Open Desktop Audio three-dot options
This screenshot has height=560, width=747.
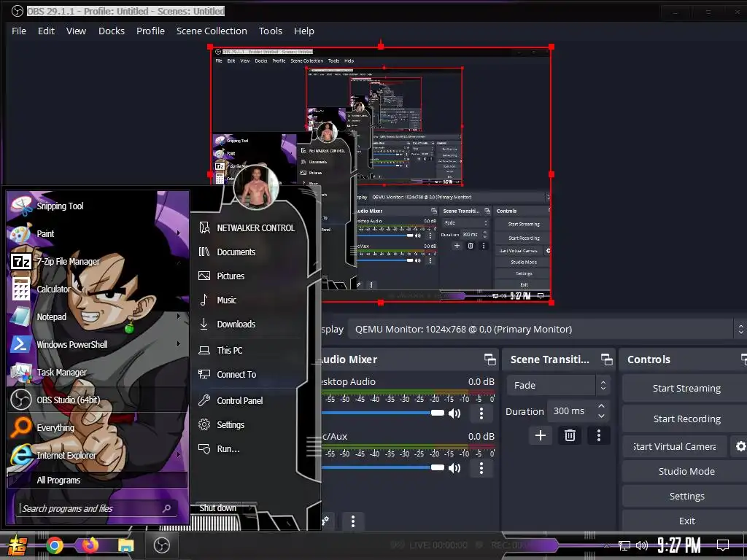point(481,413)
